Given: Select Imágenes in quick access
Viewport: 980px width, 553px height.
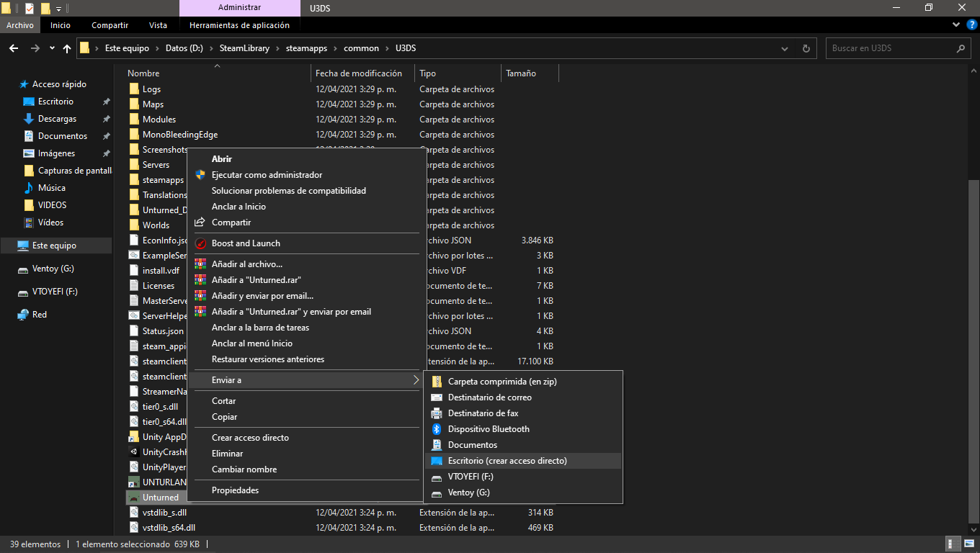Looking at the screenshot, I should (x=56, y=153).
